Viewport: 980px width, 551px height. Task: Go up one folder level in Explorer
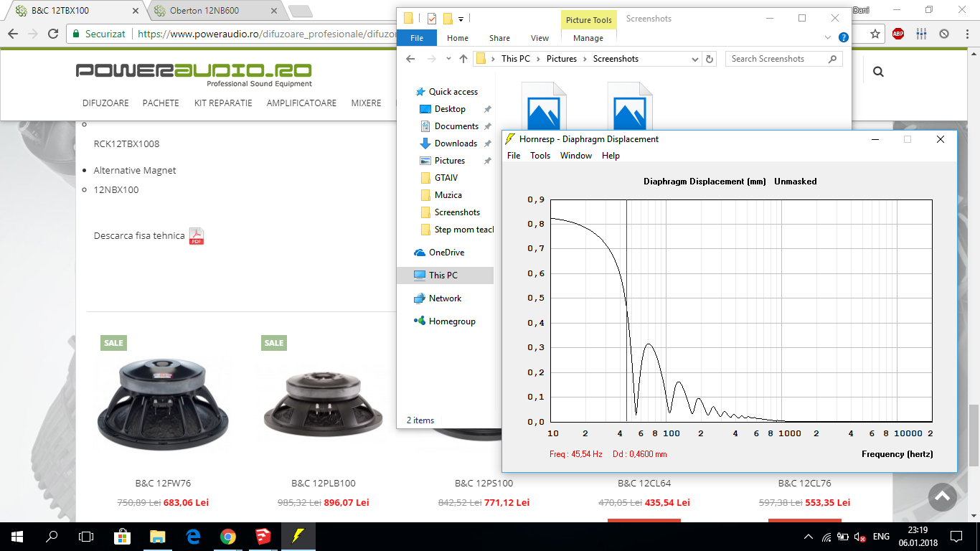[463, 59]
